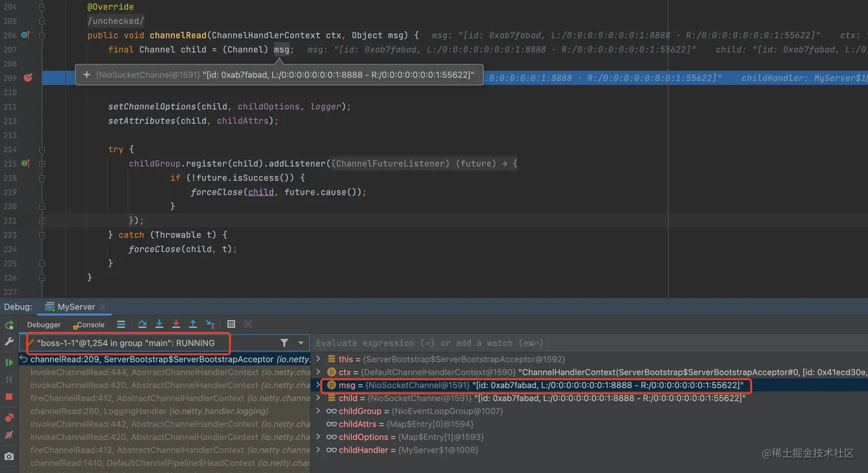868x473 pixels.
Task: Select frame channelRead:280 LoggingHandler
Action: click(x=165, y=411)
